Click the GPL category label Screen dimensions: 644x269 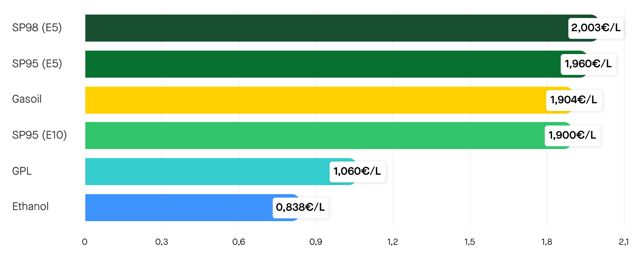(x=22, y=171)
